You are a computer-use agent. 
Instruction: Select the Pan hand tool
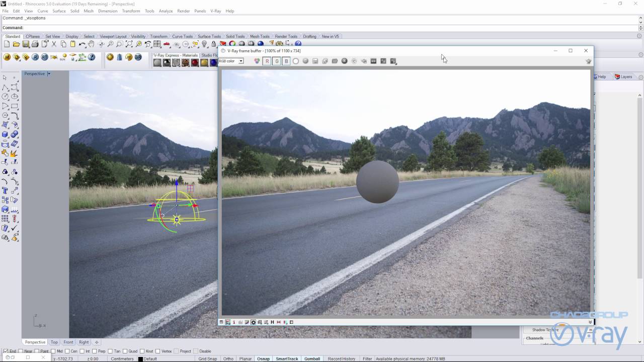coord(91,44)
